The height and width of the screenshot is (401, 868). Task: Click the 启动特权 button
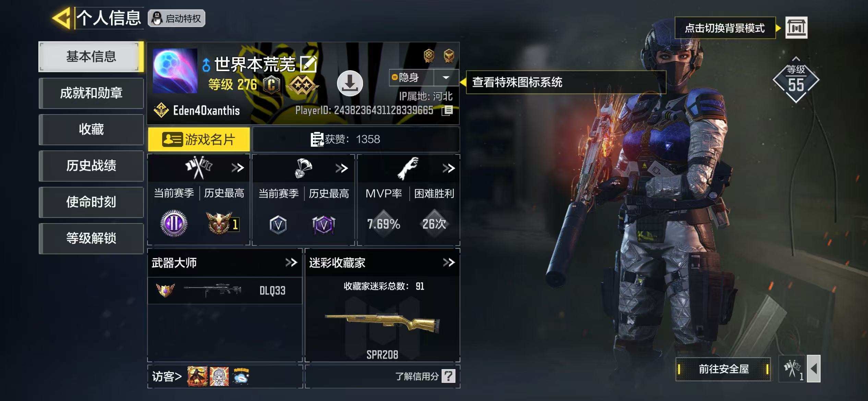tap(177, 18)
